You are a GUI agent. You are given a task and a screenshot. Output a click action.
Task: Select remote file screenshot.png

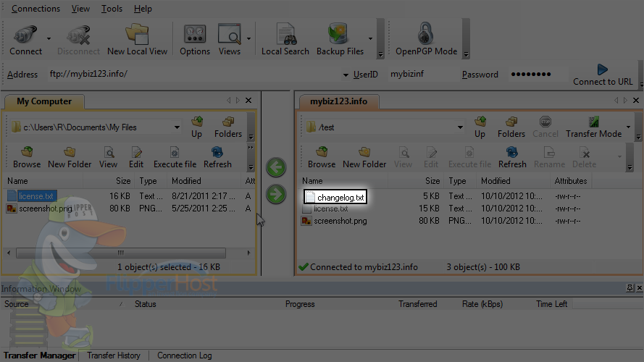(335, 221)
